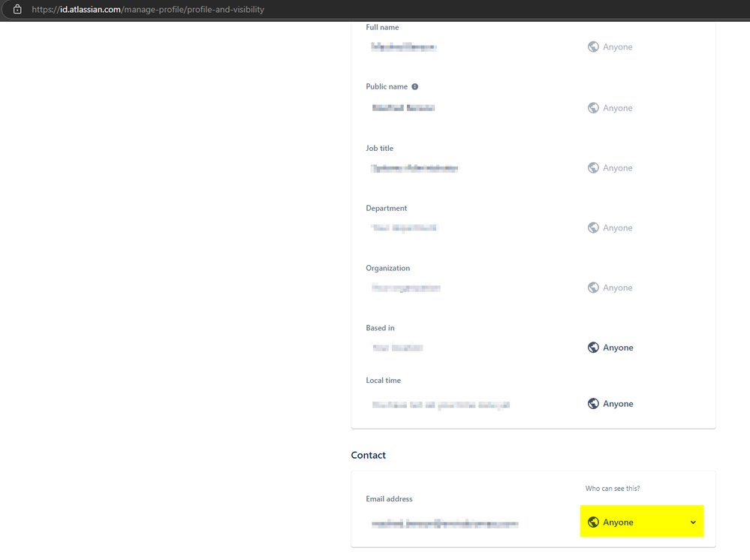Select the globe icon for Based in

coord(592,347)
